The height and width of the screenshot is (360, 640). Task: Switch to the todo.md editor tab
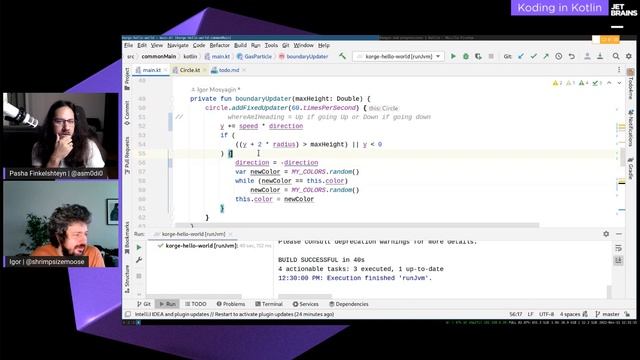click(229, 70)
